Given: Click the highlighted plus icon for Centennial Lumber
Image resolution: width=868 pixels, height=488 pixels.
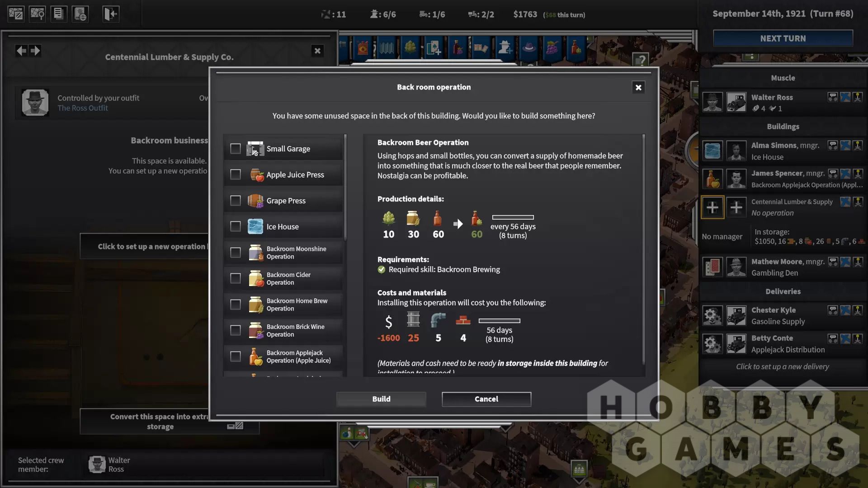Looking at the screenshot, I should pos(712,207).
